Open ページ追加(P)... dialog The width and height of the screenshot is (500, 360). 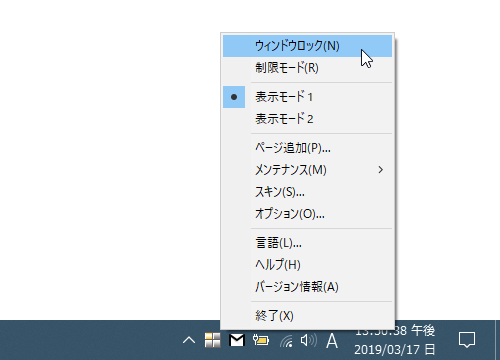307,148
